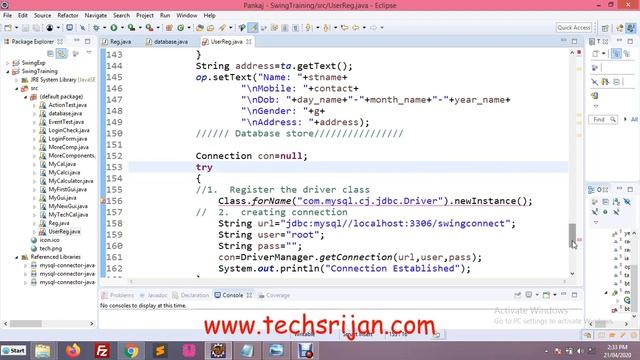Click the Last Edit Location arrow icon
This screenshot has height=360, width=640.
coord(344,28)
